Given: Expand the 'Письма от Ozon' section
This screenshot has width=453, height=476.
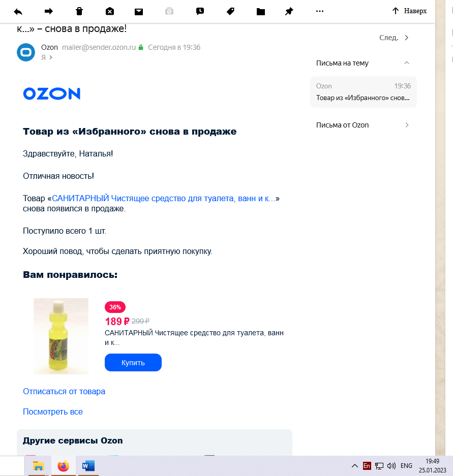Looking at the screenshot, I should click(407, 125).
